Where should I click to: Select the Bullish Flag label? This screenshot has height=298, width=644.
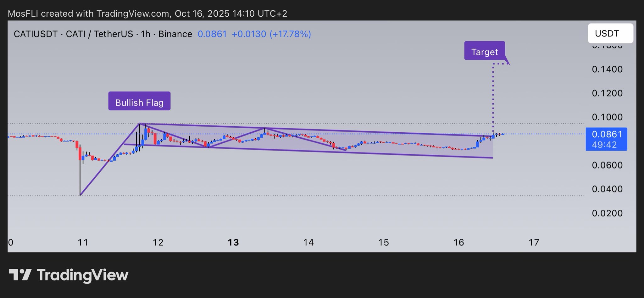pos(139,101)
